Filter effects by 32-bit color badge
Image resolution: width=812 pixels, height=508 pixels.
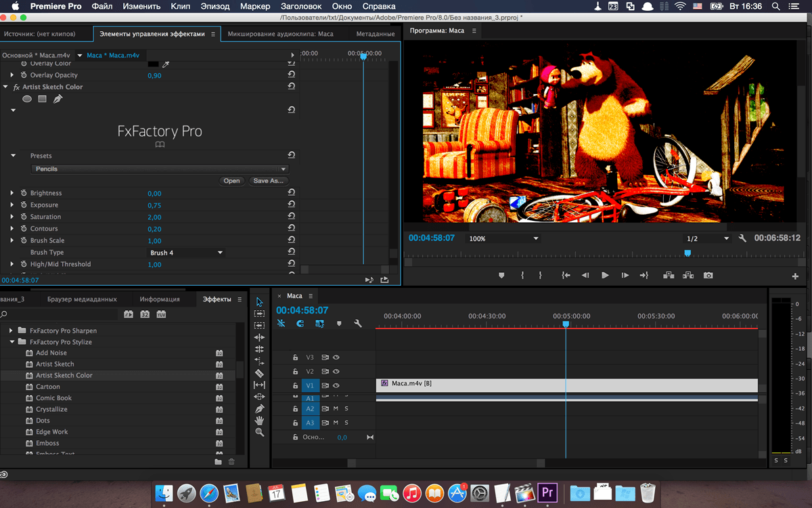145,314
